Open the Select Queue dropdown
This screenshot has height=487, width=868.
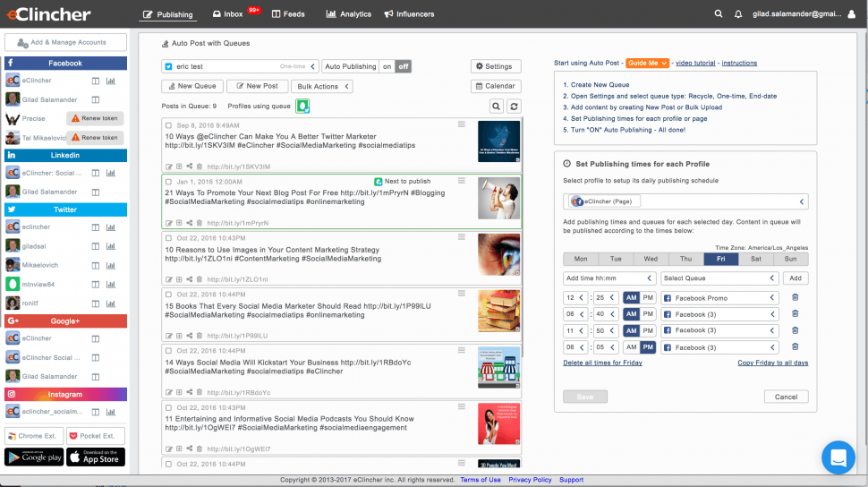click(721, 278)
